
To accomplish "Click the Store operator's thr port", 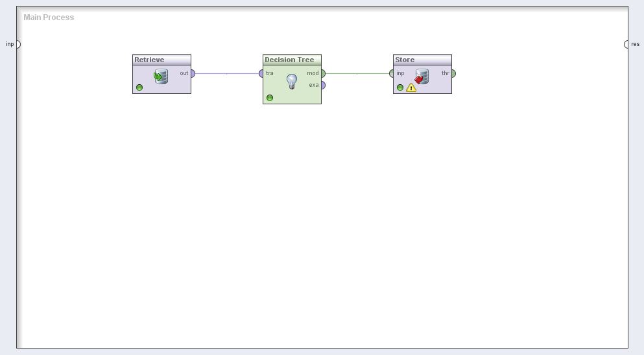I will (453, 73).
